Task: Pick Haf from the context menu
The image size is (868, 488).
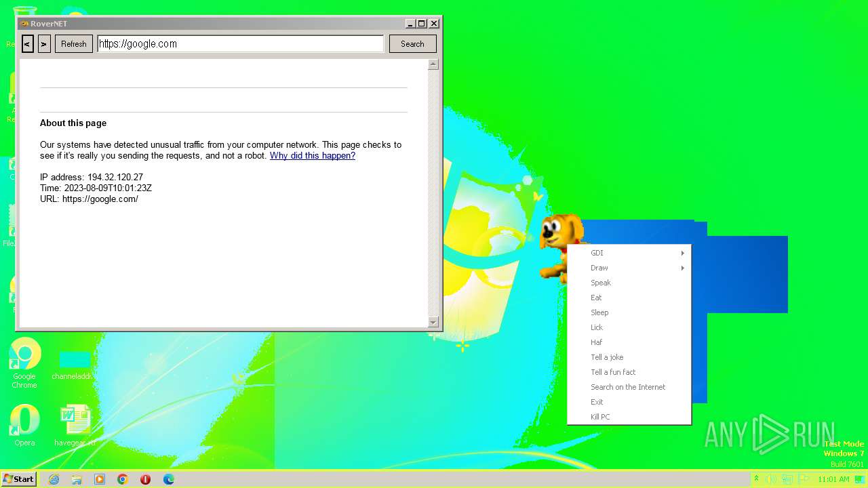Action: point(629,342)
